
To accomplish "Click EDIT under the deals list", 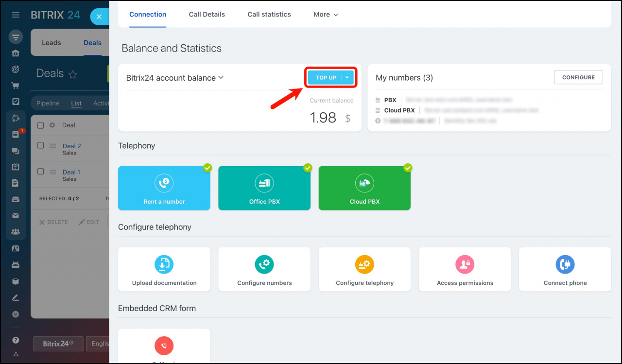I will tap(89, 222).
